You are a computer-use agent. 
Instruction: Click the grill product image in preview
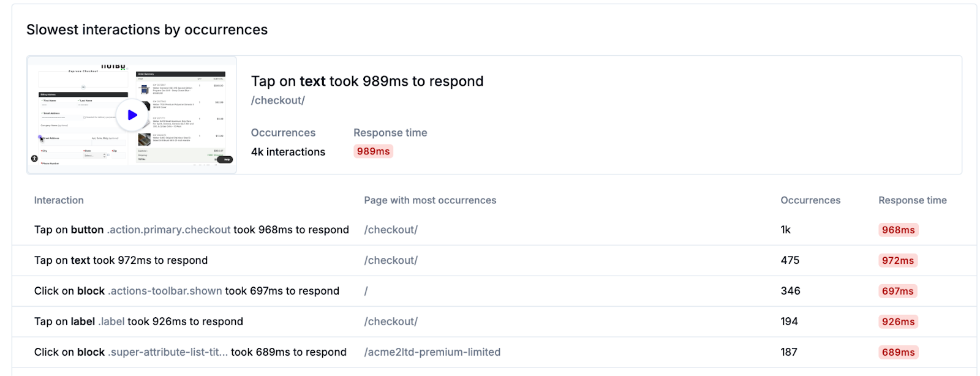[145, 89]
